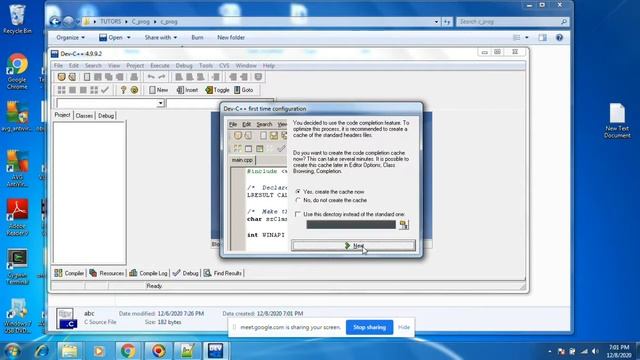
Task: Select the New Text Document desktop file
Action: [x=617, y=120]
